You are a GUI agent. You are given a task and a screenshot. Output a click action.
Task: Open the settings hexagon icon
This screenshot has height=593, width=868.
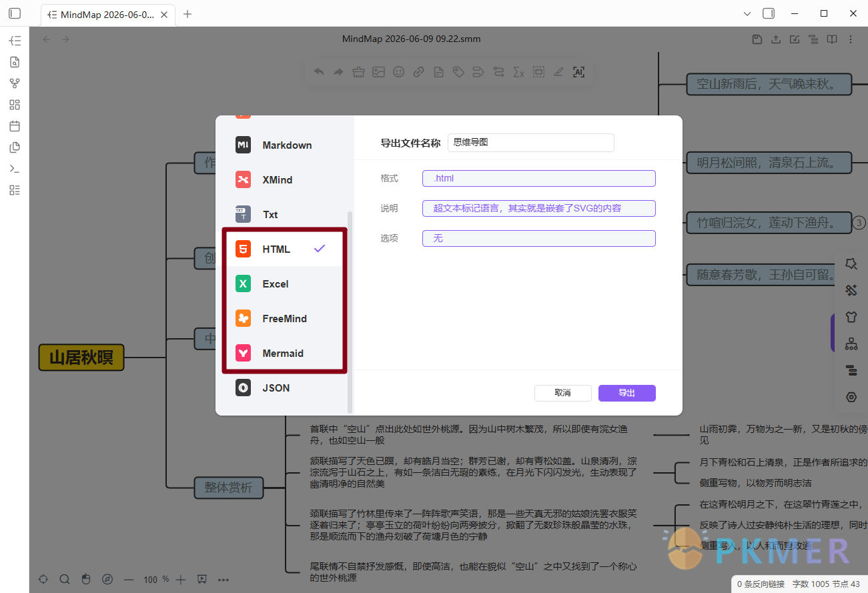851,397
